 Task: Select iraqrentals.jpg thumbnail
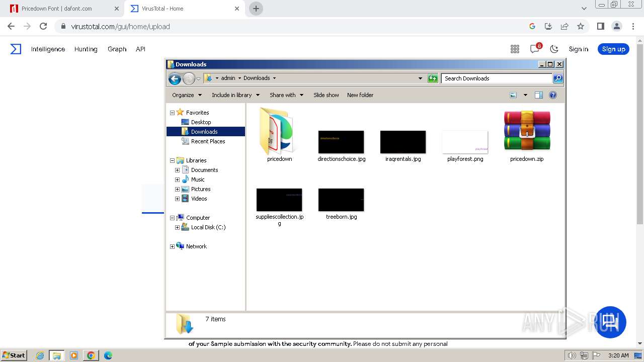tap(403, 142)
